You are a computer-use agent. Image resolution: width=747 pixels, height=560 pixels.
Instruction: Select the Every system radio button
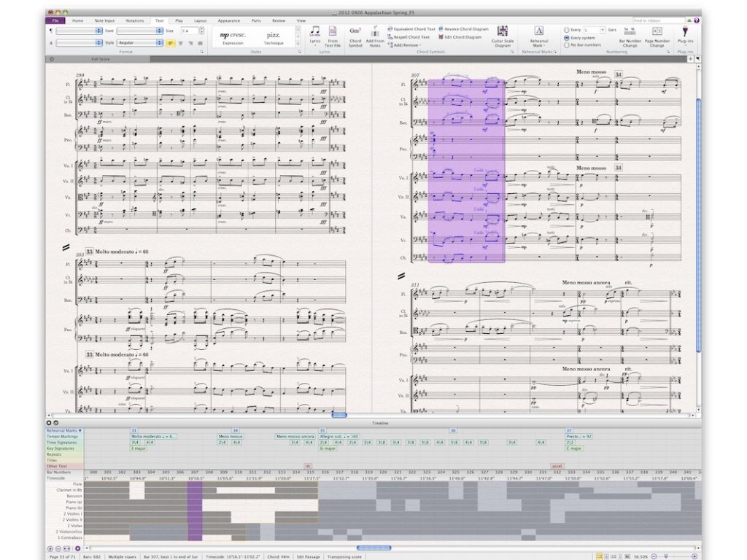click(x=566, y=38)
